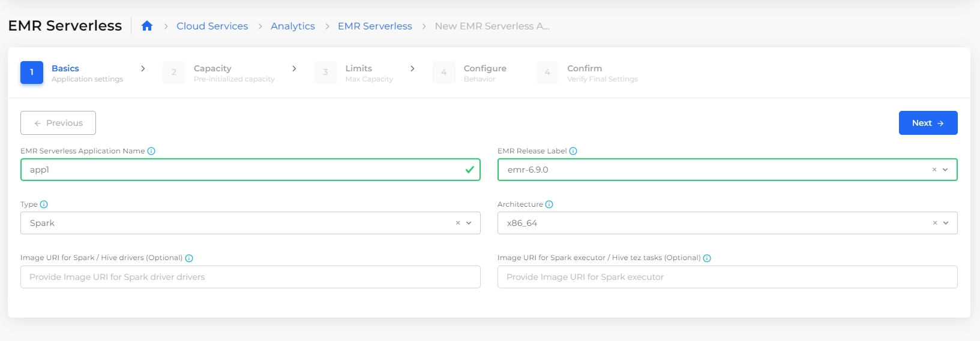
Task: Click the Previous button
Action: click(x=58, y=123)
